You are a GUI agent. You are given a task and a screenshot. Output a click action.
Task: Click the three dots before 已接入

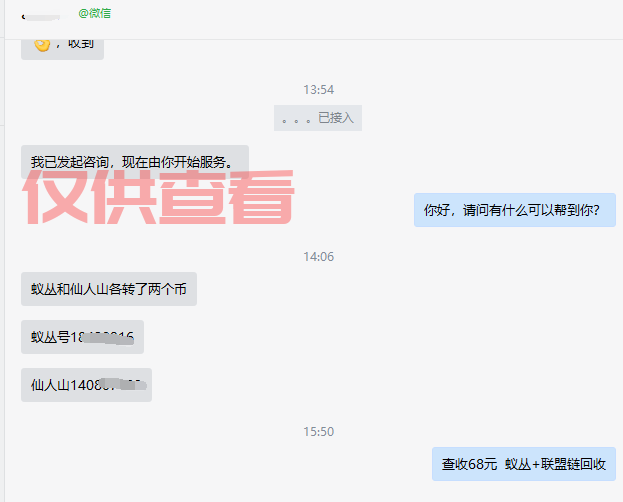coord(296,120)
